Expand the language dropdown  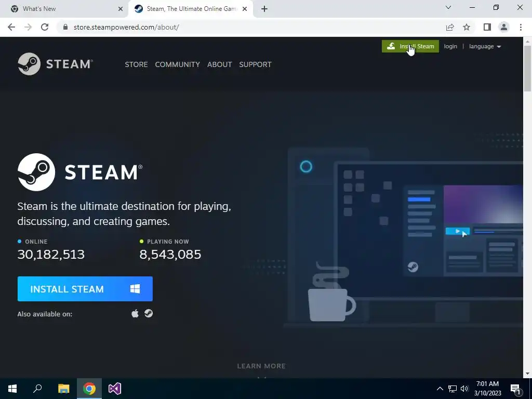(485, 46)
